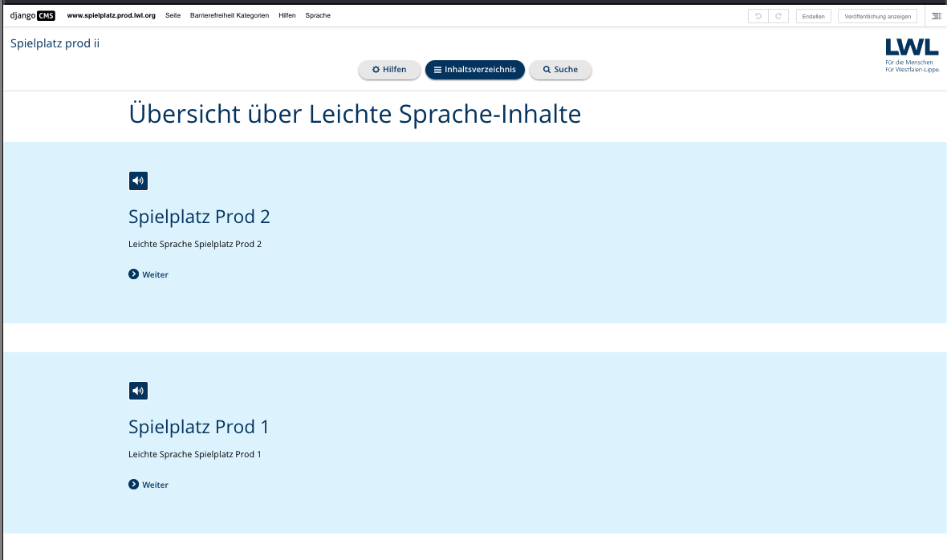Click the undo arrow in the toolbar
947x560 pixels.
(x=758, y=16)
